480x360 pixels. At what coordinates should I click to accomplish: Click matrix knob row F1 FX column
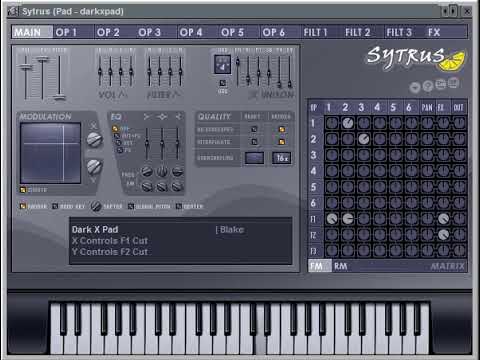443,219
